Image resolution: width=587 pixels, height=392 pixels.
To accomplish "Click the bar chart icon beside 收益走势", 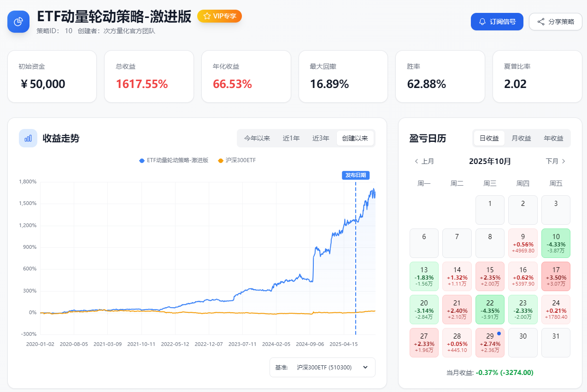I will (x=28, y=138).
